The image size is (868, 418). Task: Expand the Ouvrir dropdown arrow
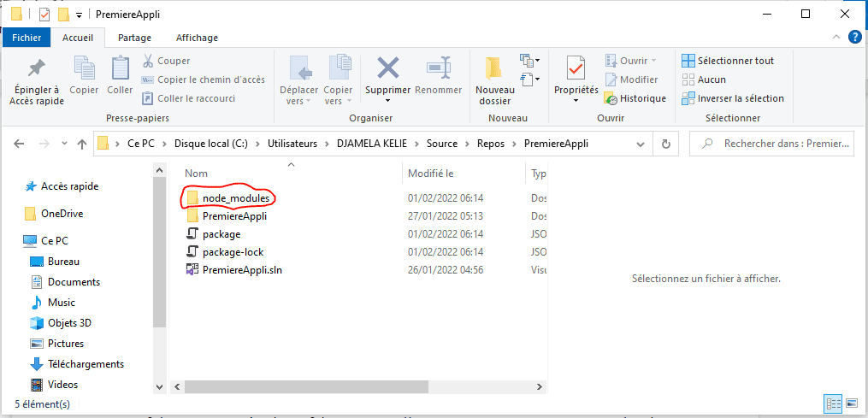[x=654, y=61]
